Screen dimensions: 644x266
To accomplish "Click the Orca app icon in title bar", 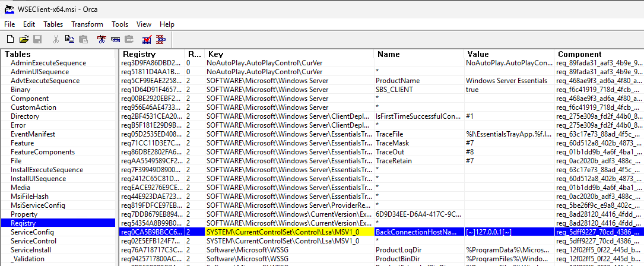I will [9, 9].
